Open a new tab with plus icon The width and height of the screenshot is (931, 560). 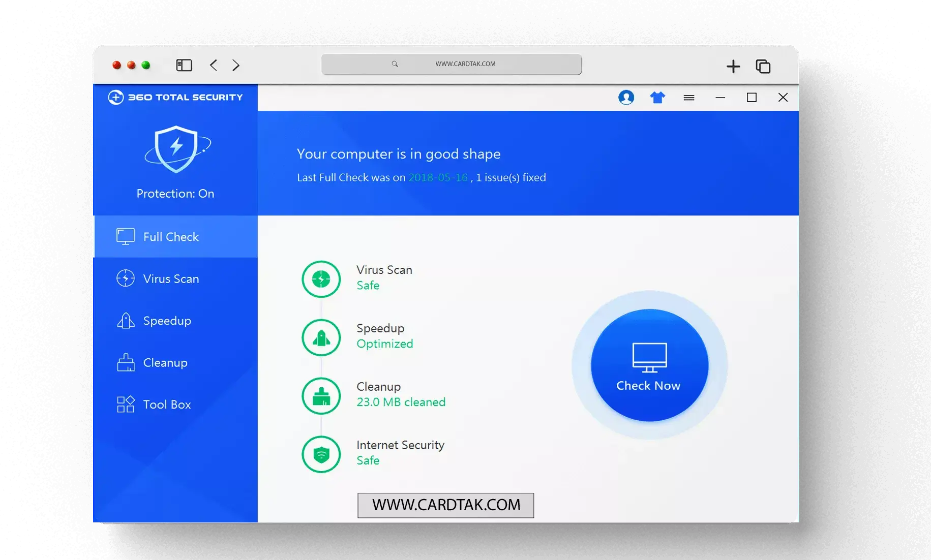[733, 66]
